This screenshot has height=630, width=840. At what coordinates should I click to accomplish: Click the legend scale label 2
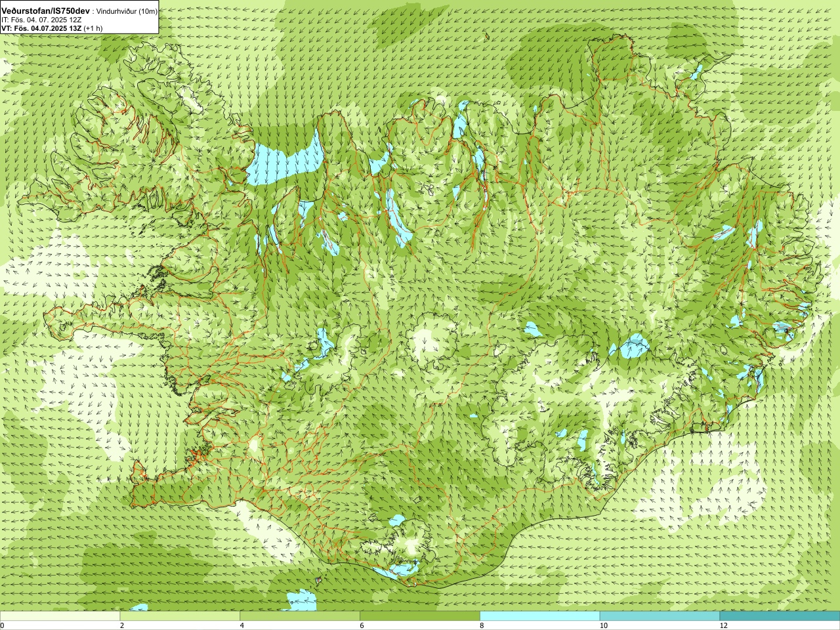click(x=122, y=625)
